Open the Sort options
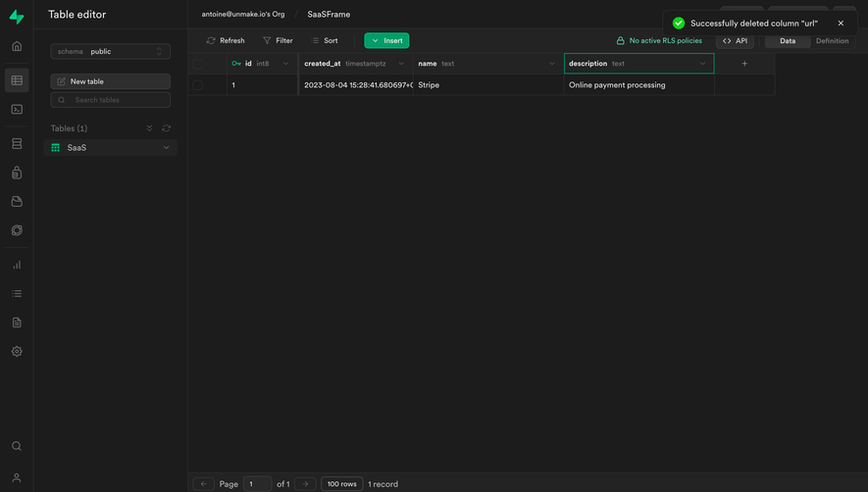This screenshot has width=868, height=492. tap(325, 40)
